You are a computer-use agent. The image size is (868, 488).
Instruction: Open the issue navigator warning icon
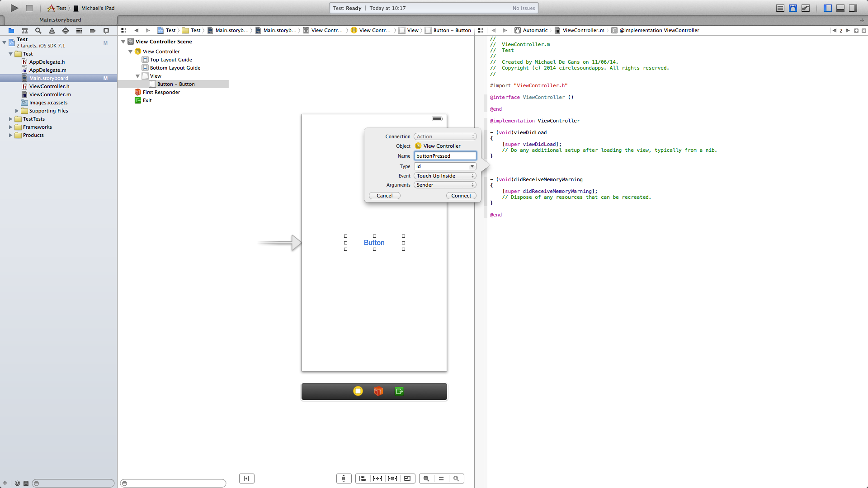pyautogui.click(x=52, y=31)
